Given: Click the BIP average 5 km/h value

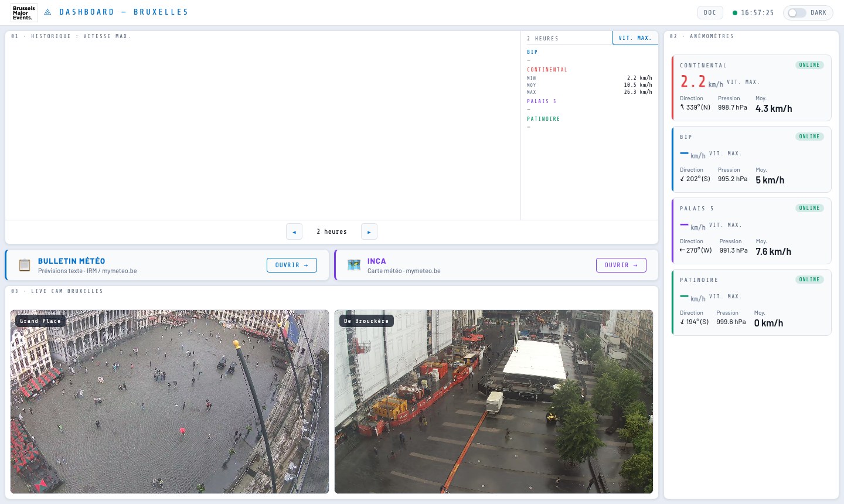Looking at the screenshot, I should pos(770,180).
